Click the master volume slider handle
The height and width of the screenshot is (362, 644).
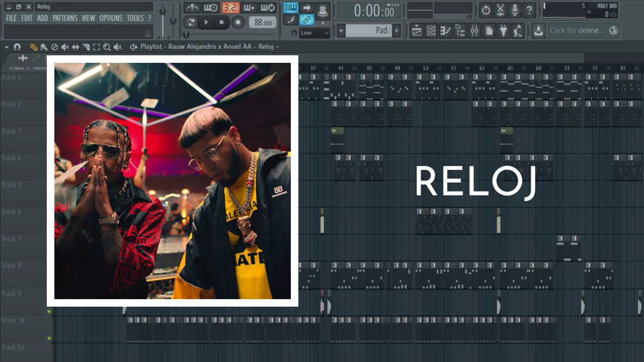pyautogui.click(x=163, y=12)
